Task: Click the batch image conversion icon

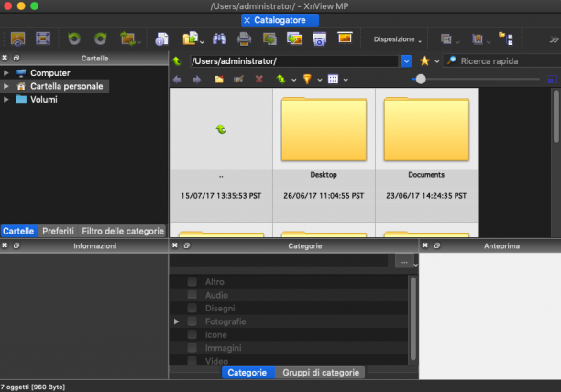Action: (294, 38)
